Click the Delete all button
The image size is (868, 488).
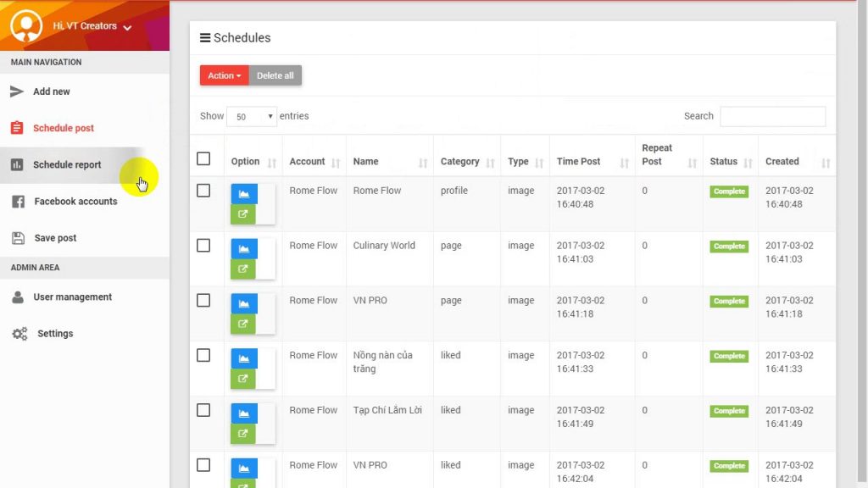[275, 75]
